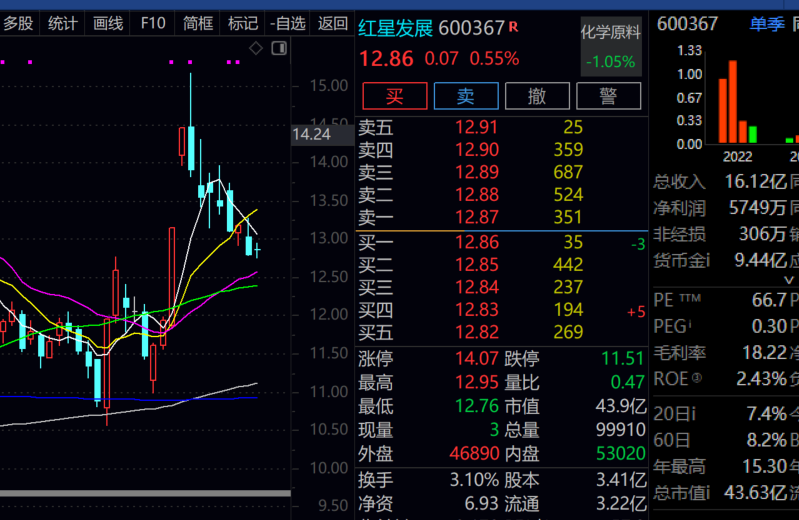This screenshot has width=799, height=520.
Task: Click the red 买 buy button
Action: (x=395, y=96)
